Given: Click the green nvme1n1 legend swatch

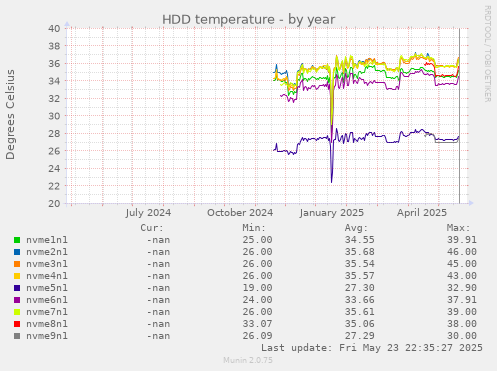Looking at the screenshot, I should (17, 240).
